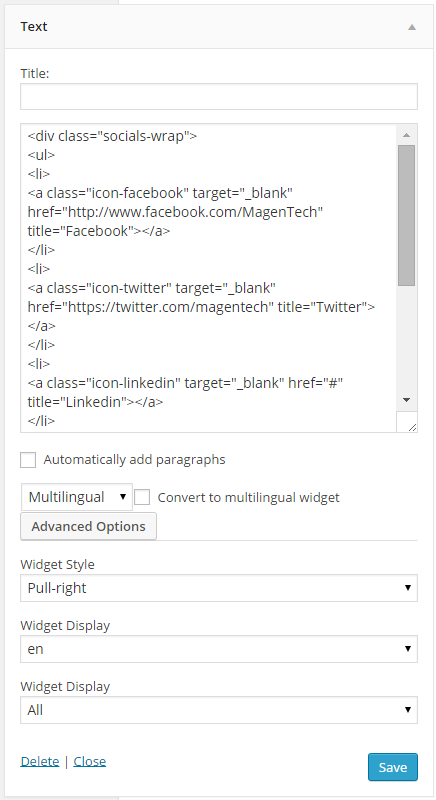This screenshot has height=800, width=436.
Task: Focus the Title input field
Action: pyautogui.click(x=219, y=96)
